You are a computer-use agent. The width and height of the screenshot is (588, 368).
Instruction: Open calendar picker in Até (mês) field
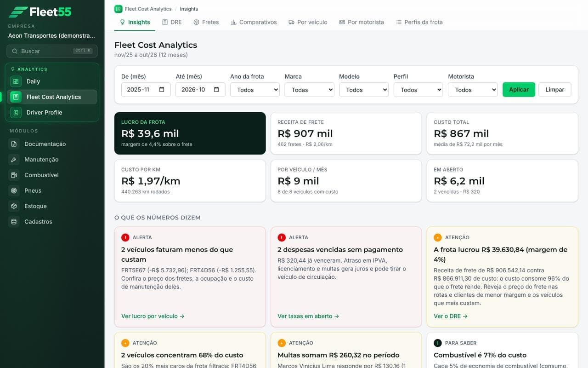pos(216,90)
